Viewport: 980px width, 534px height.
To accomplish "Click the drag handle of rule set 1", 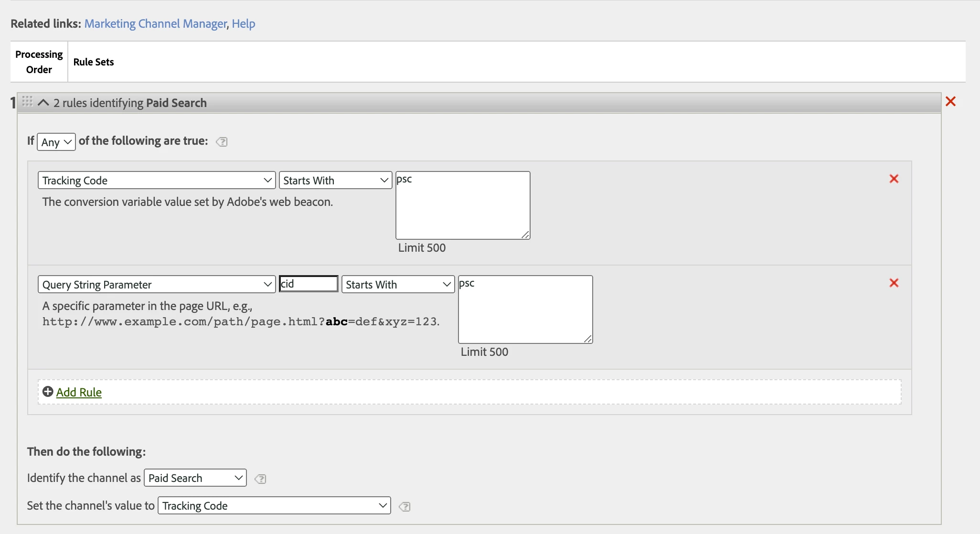I will pyautogui.click(x=27, y=101).
